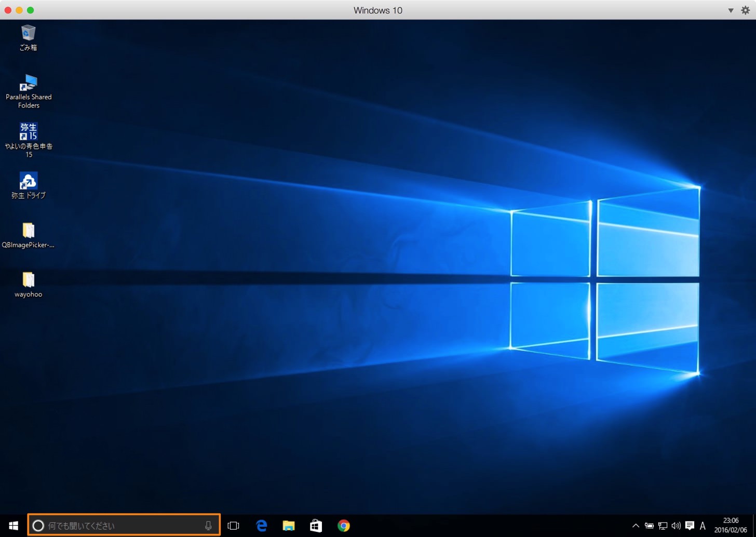756x537 pixels.
Task: Click the Show desktop strip at taskbar end
Action: [754, 526]
